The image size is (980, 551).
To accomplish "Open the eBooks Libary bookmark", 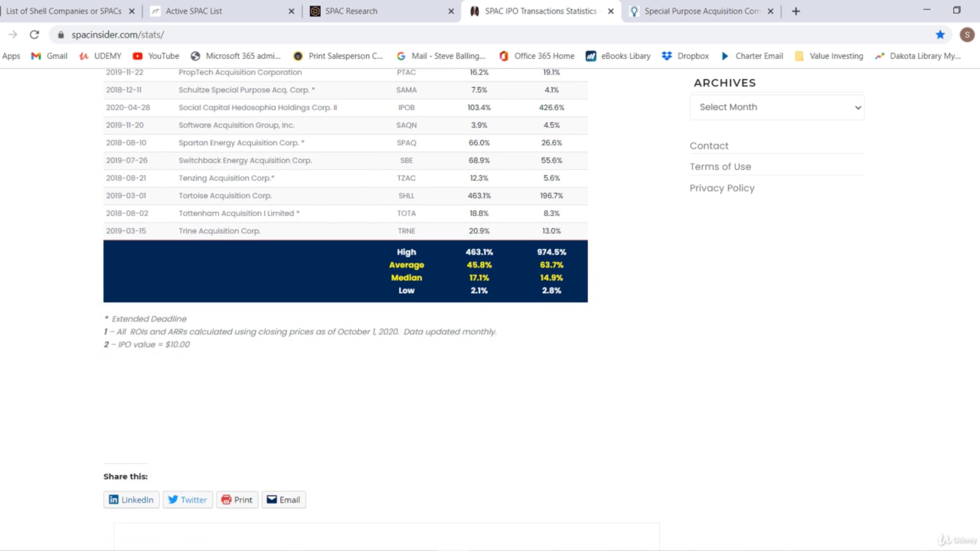I will point(618,56).
